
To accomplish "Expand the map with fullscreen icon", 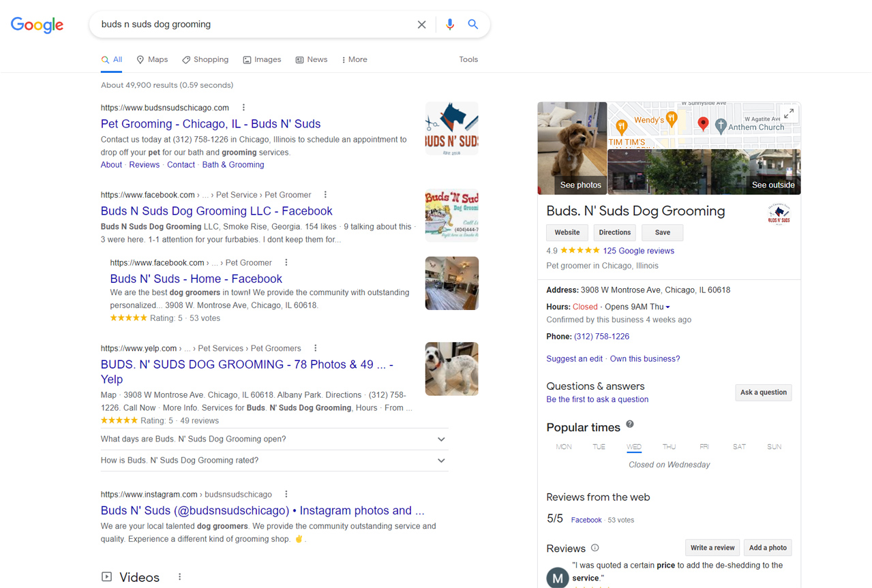I will point(789,114).
